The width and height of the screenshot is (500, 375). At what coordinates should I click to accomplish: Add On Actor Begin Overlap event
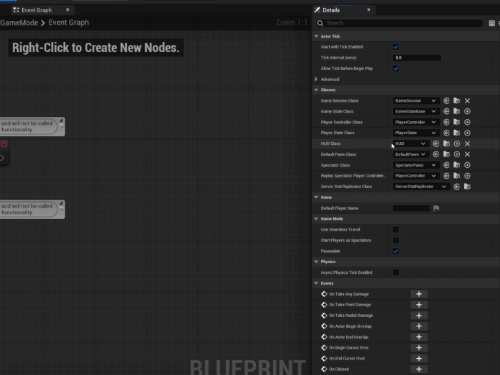(x=419, y=326)
